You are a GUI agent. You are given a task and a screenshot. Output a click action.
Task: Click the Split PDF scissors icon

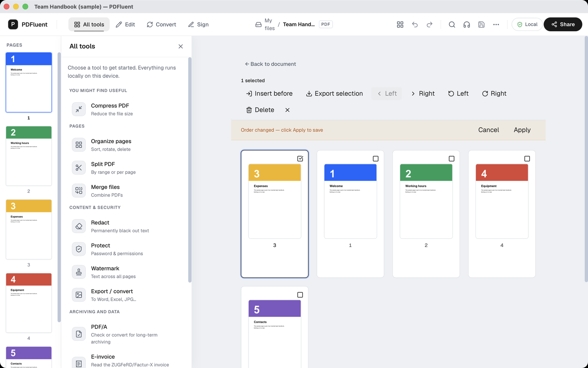click(79, 168)
